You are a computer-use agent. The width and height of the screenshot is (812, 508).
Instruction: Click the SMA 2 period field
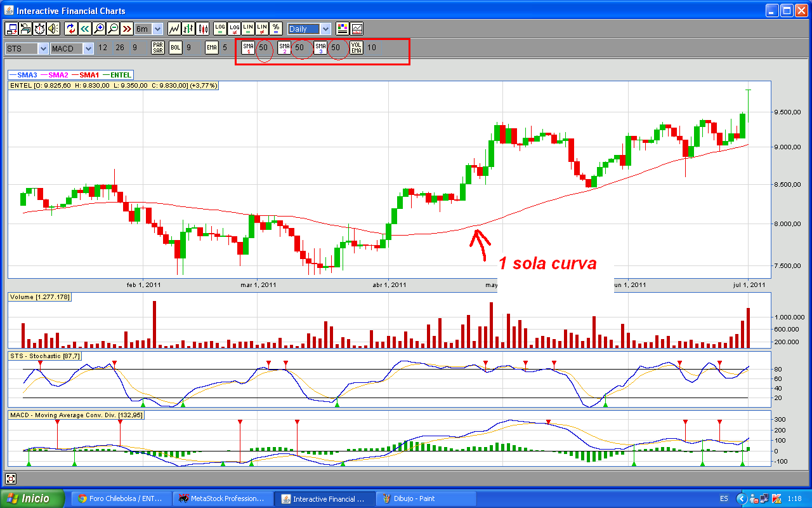click(300, 48)
